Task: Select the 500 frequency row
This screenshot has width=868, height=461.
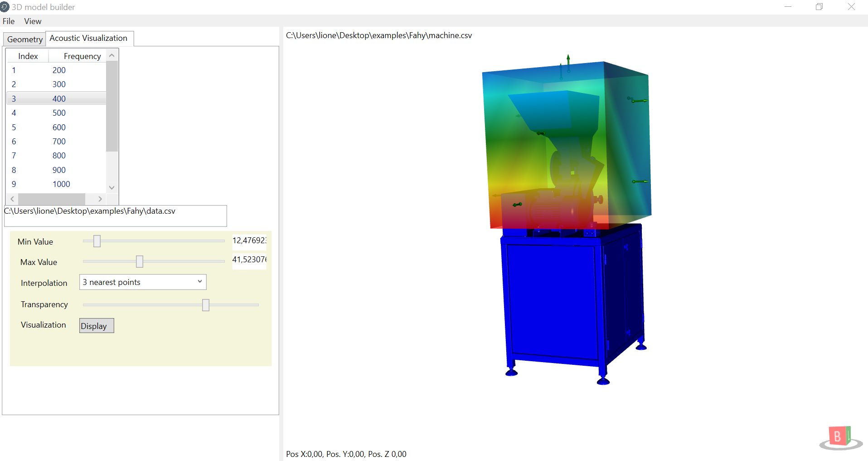Action: [56, 113]
